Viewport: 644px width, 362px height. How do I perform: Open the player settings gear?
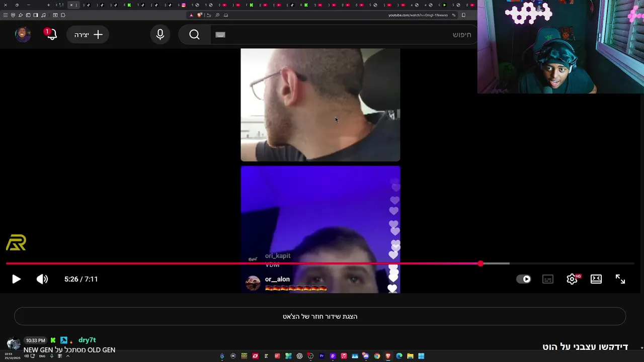point(572,279)
